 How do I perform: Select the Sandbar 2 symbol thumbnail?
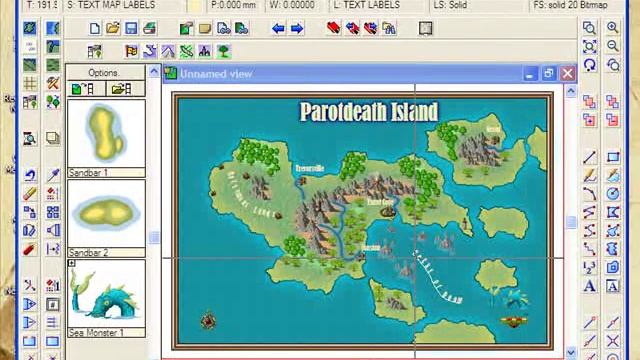[106, 213]
